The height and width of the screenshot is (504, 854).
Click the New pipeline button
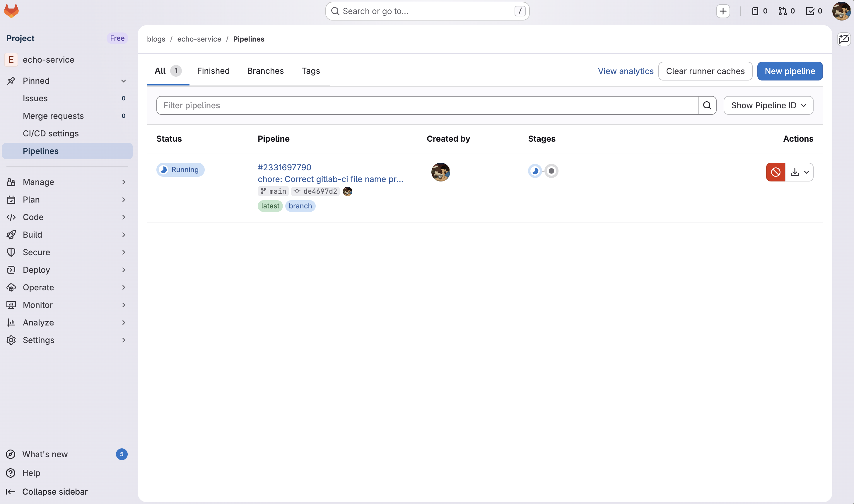click(x=790, y=71)
